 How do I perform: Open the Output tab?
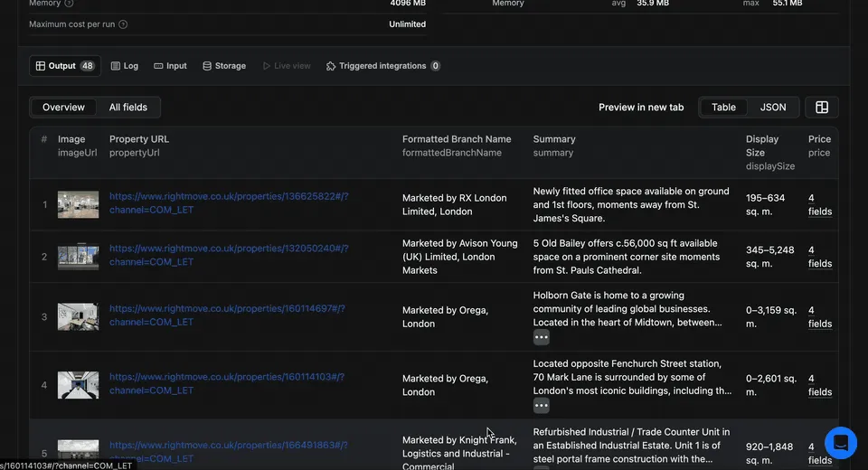click(x=63, y=66)
